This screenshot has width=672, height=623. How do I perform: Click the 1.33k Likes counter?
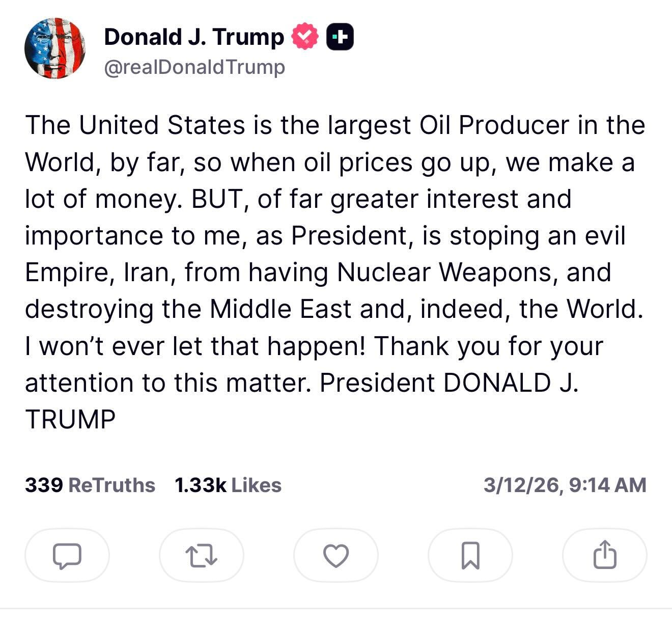228,485
